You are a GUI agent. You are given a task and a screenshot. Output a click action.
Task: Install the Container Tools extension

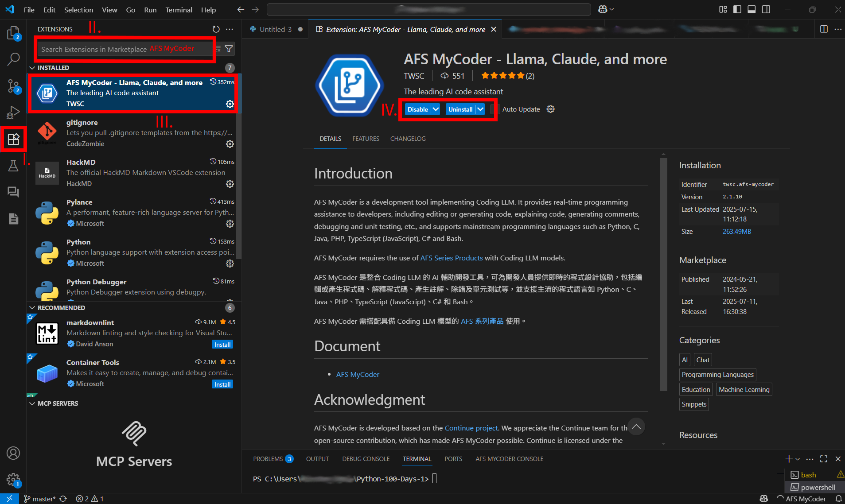[222, 384]
